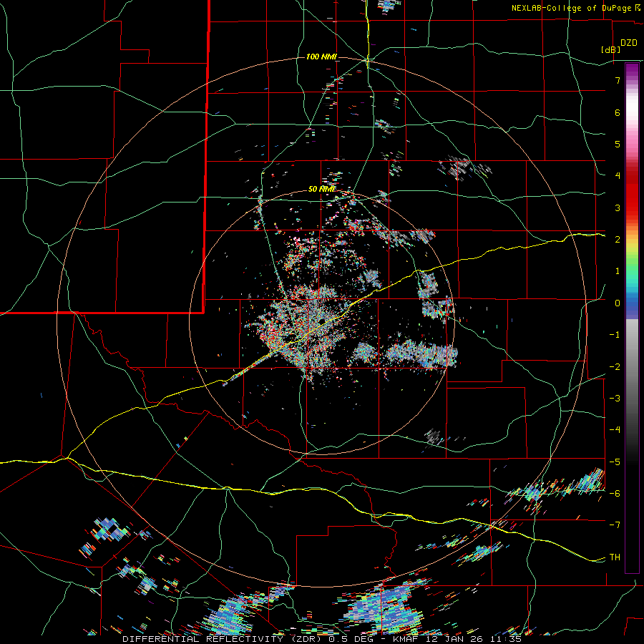
Task: Click the -1 value on the color scale
Action: (x=615, y=335)
